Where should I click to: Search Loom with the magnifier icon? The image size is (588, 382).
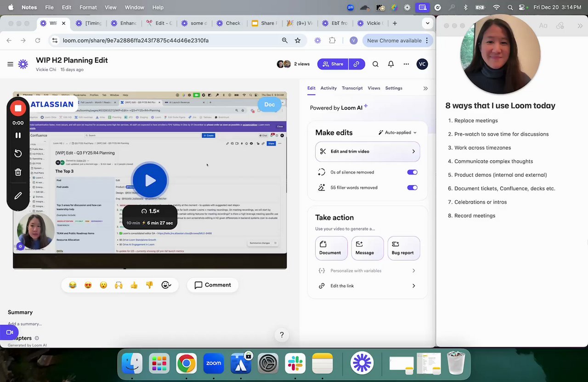375,64
